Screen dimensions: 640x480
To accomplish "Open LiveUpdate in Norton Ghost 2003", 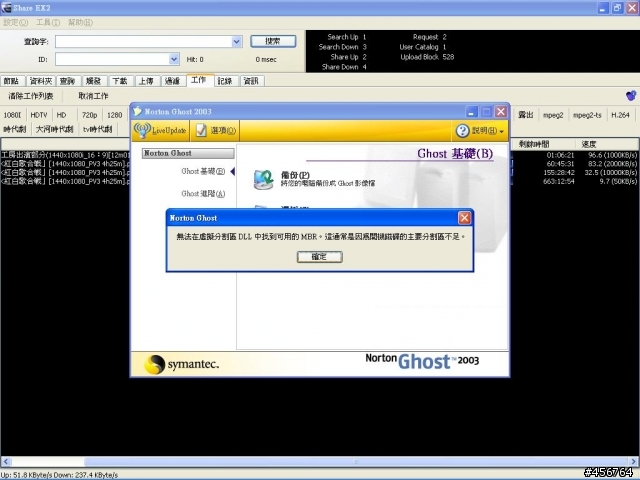I will pyautogui.click(x=160, y=131).
